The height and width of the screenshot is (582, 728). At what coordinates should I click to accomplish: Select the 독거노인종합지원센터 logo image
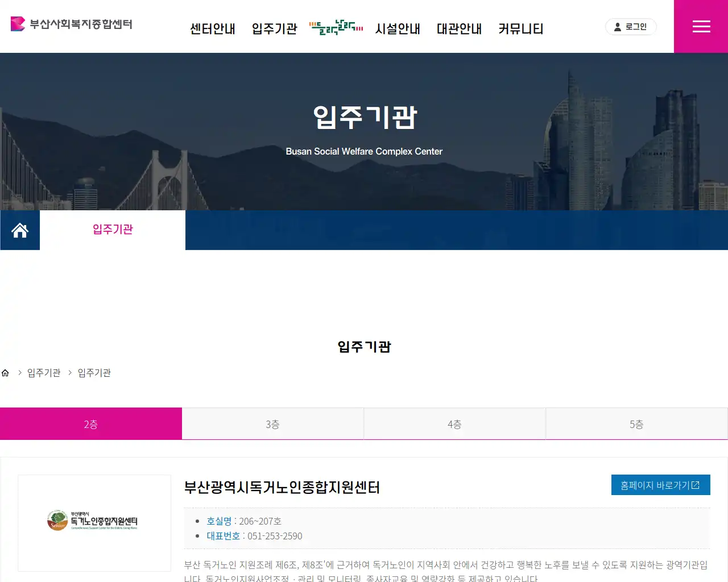94,523
